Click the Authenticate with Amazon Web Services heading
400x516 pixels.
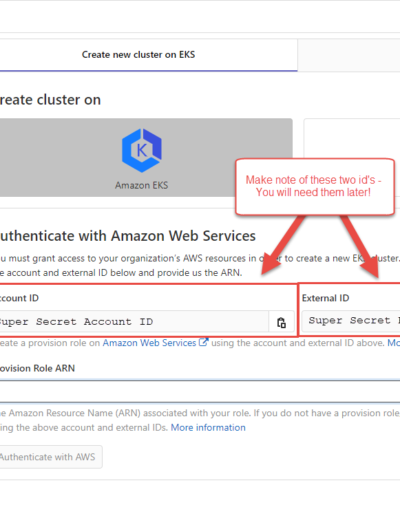pos(128,236)
